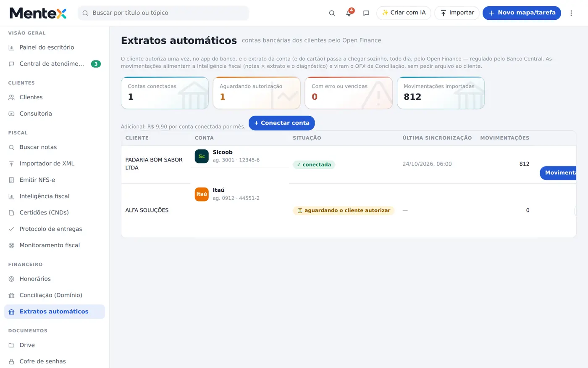Focus the search by title or topic field
The image size is (588, 368).
point(163,13)
